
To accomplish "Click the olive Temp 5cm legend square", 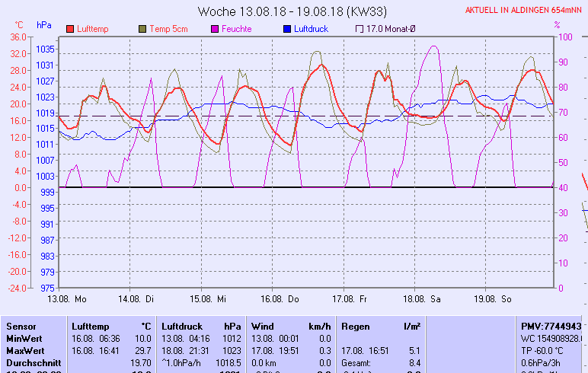I will pyautogui.click(x=142, y=29).
